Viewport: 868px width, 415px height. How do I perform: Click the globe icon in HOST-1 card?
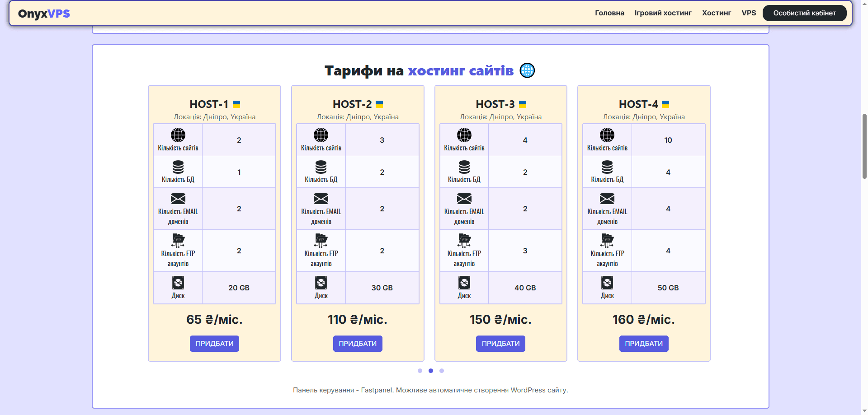[178, 135]
